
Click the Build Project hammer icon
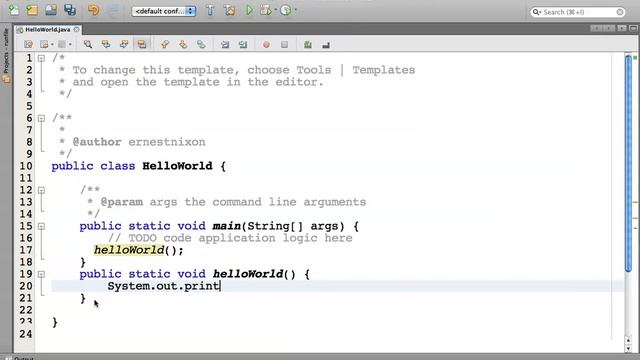[x=210, y=10]
